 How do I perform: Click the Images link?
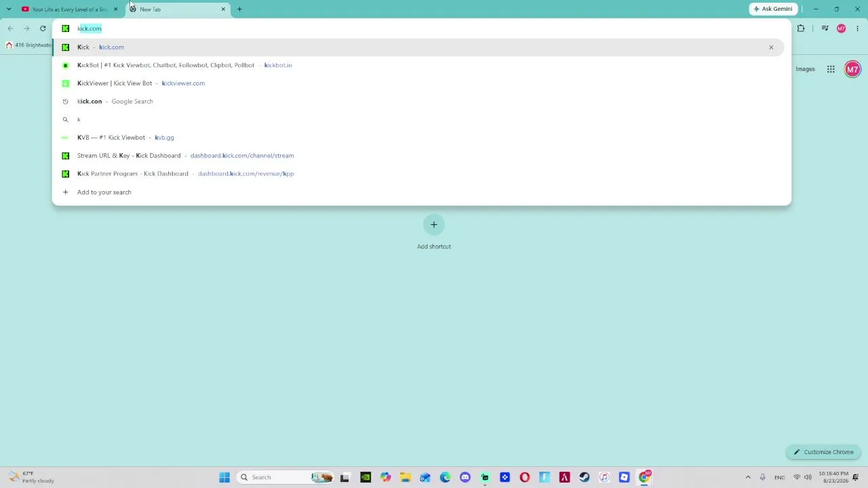point(805,69)
